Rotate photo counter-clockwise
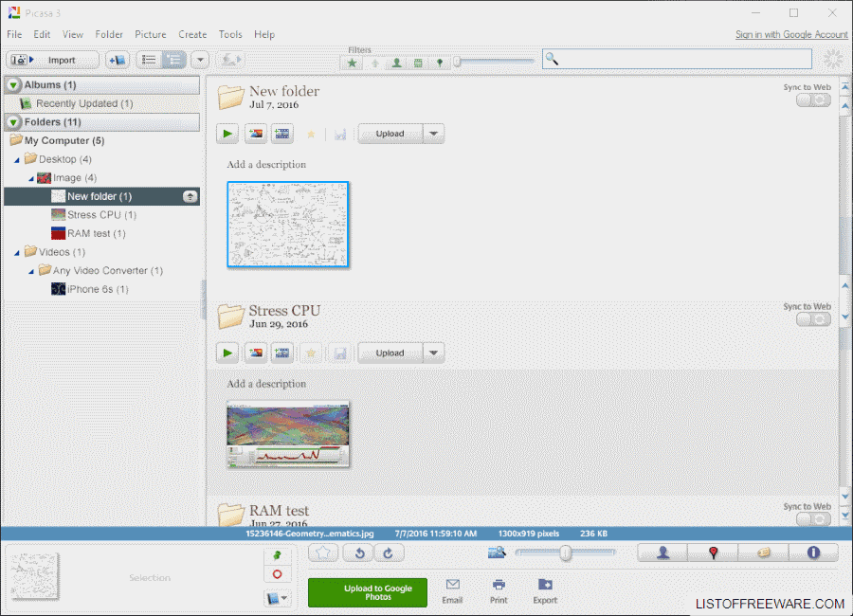Screen dimensions: 853x616 [359, 553]
